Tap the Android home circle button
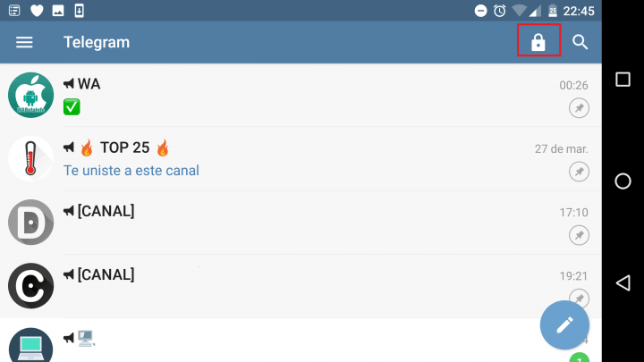644x362 pixels. pyautogui.click(x=623, y=181)
